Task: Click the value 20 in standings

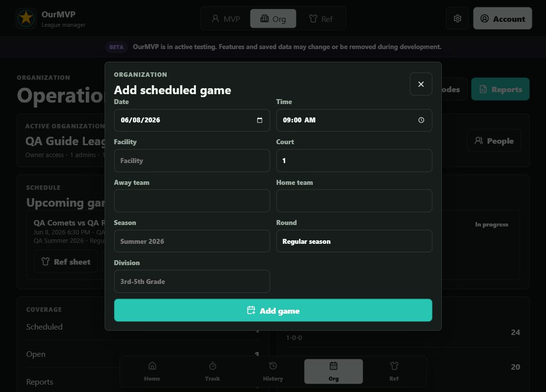Action: coord(515,367)
